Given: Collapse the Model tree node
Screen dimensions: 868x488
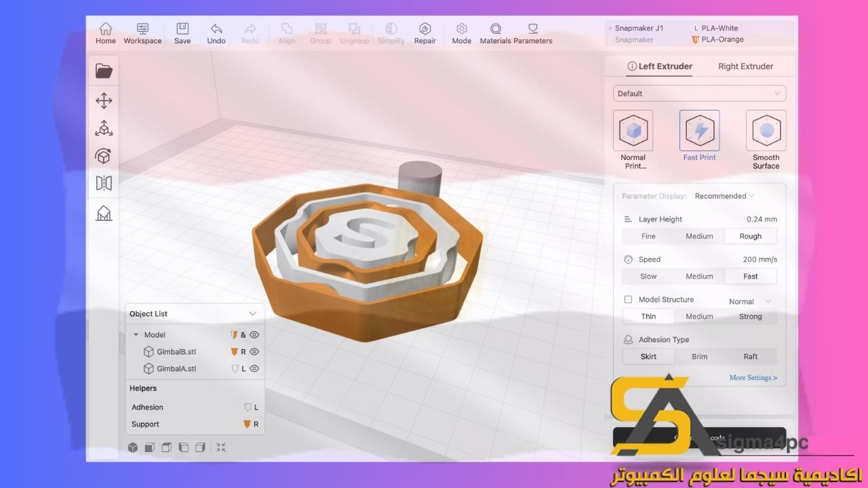Looking at the screenshot, I should pyautogui.click(x=136, y=335).
